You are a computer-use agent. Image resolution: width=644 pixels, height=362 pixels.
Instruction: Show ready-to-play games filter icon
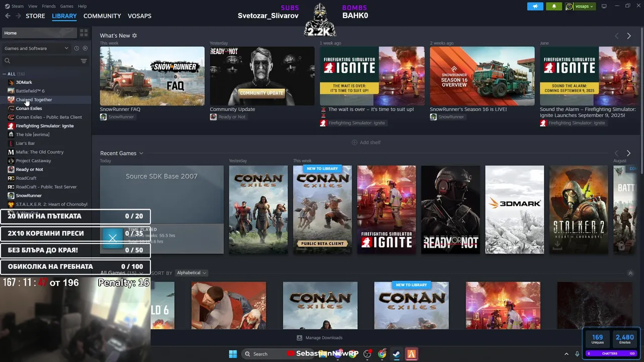click(x=85, y=48)
